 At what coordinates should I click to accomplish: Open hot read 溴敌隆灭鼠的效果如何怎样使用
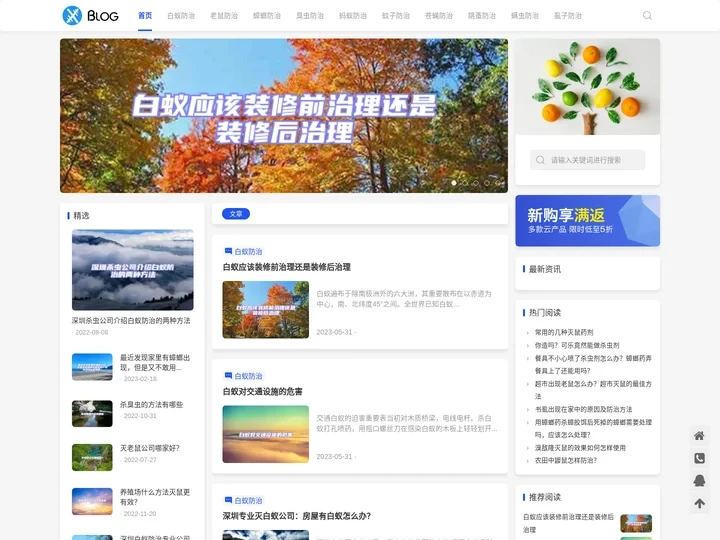pyautogui.click(x=580, y=448)
